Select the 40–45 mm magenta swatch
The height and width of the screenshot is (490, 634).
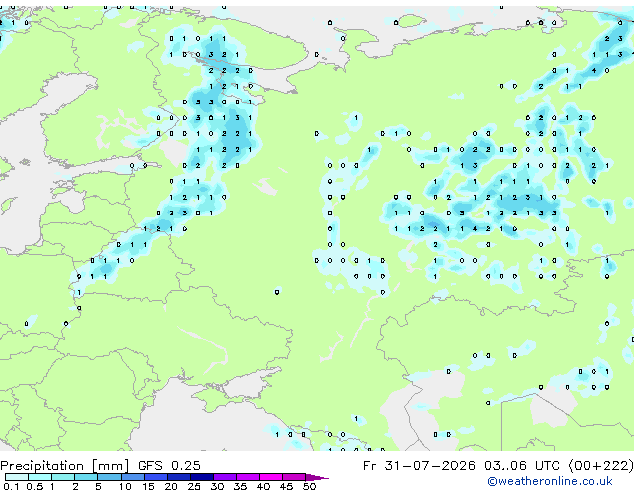270,477
